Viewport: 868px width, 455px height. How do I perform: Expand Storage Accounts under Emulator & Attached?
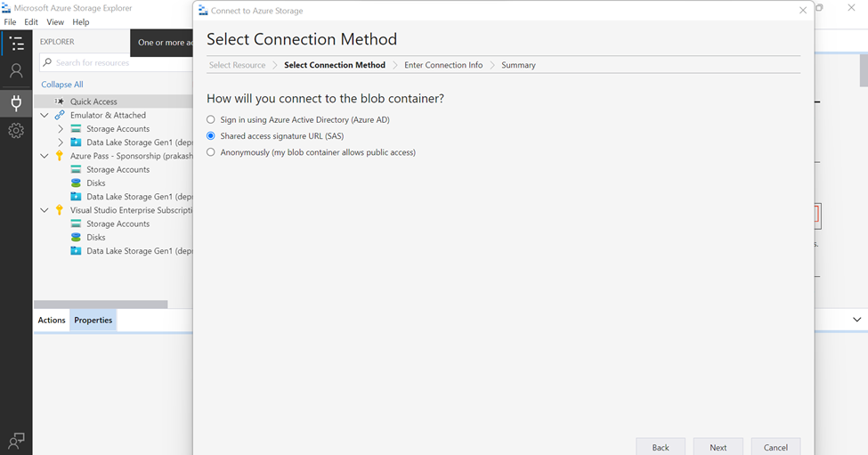click(61, 129)
